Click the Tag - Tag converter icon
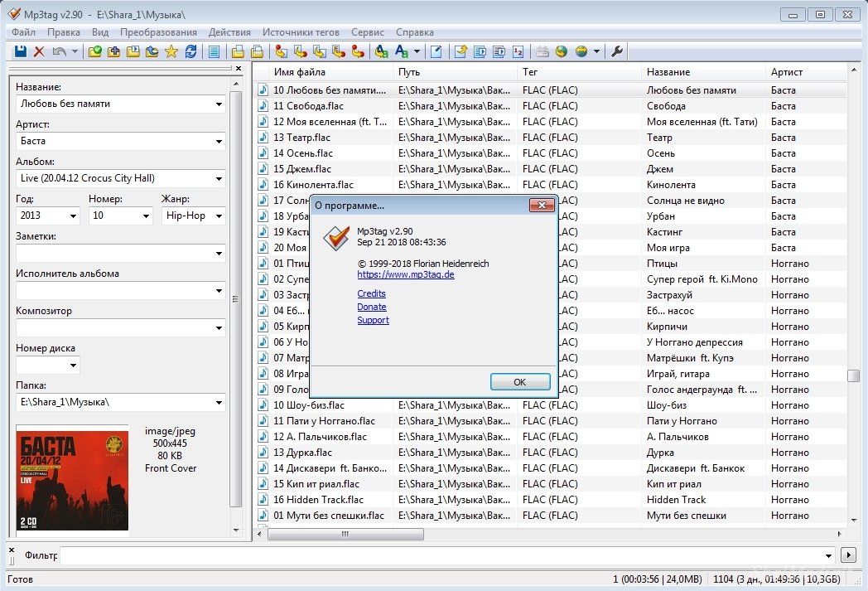The height and width of the screenshot is (591, 868). 358,51
